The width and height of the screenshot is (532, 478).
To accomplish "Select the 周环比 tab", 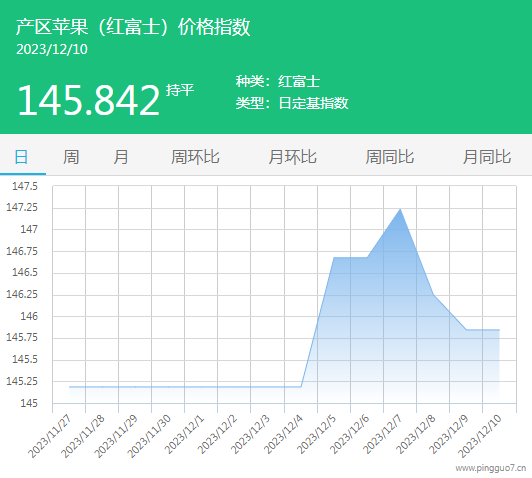I will click(x=195, y=157).
